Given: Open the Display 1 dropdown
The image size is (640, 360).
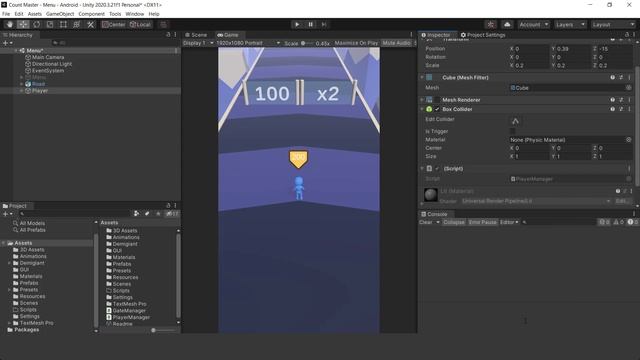Looking at the screenshot, I should coord(198,43).
